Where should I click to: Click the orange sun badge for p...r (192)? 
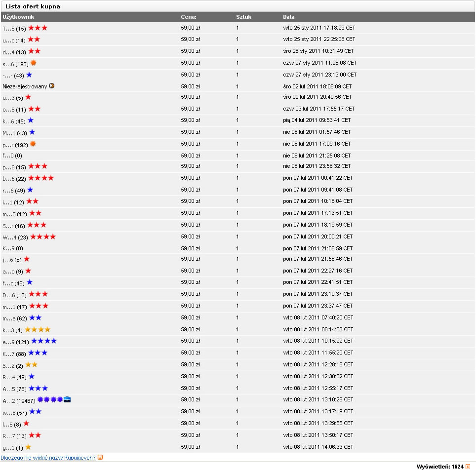pyautogui.click(x=33, y=144)
